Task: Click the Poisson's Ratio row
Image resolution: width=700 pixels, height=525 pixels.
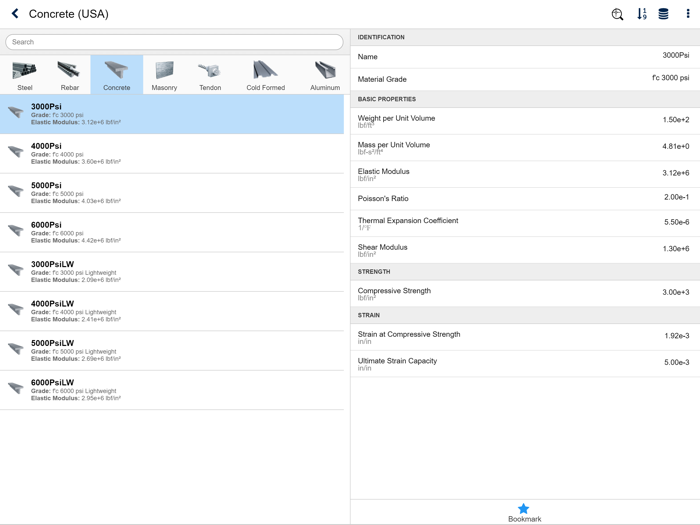Action: (525, 199)
